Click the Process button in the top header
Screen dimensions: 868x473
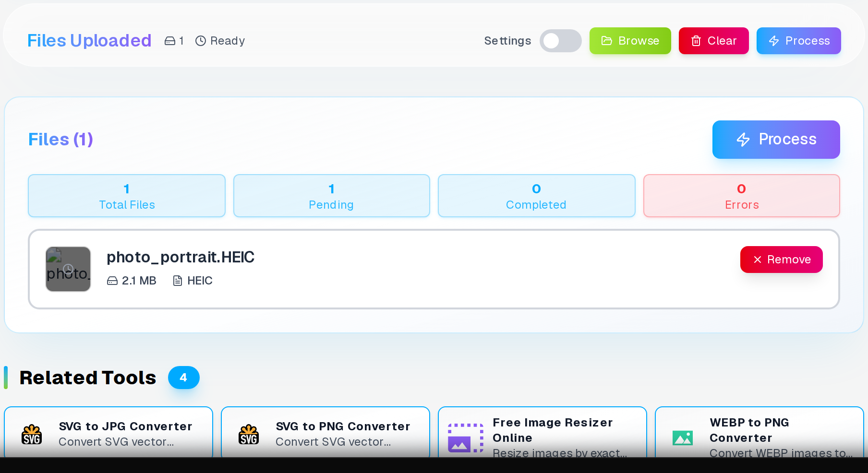click(798, 41)
